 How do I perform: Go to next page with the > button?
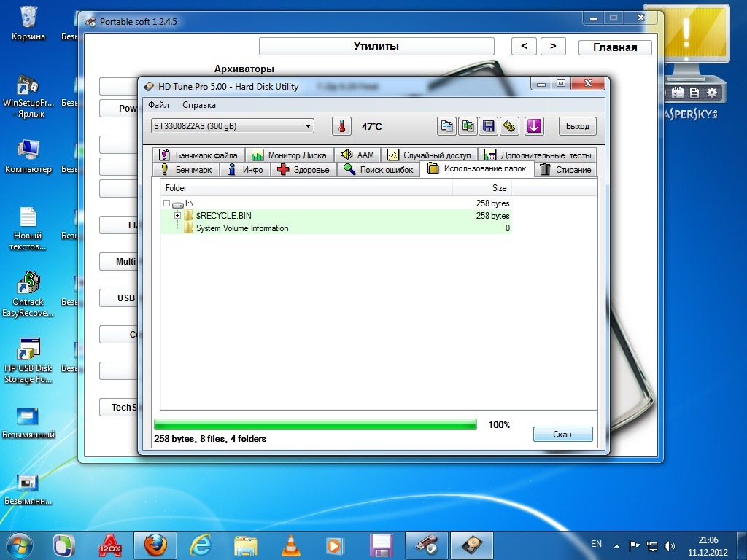(x=553, y=46)
